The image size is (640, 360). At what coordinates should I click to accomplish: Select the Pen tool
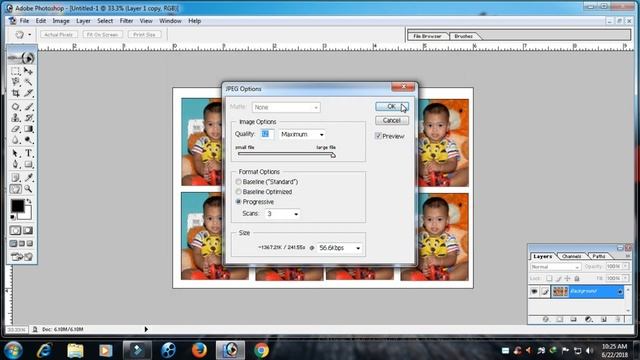coord(16,164)
